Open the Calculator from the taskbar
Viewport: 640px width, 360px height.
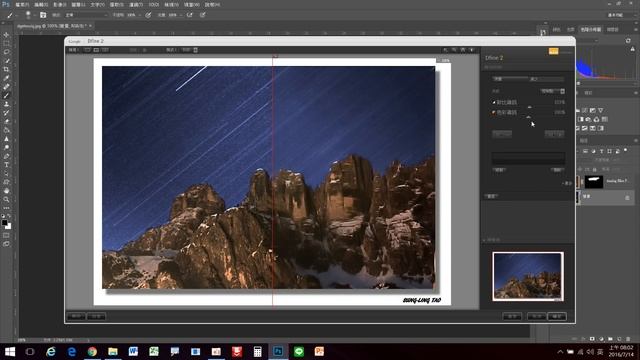[x=258, y=351]
